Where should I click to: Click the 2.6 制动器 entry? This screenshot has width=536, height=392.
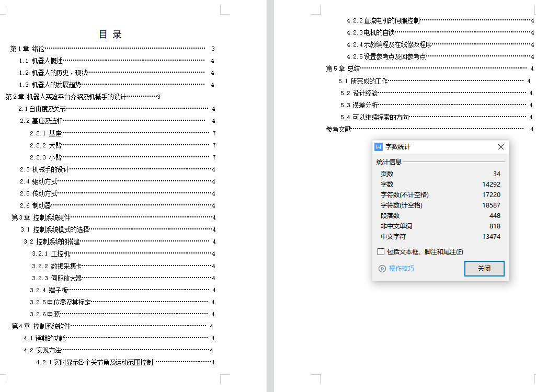click(x=117, y=205)
